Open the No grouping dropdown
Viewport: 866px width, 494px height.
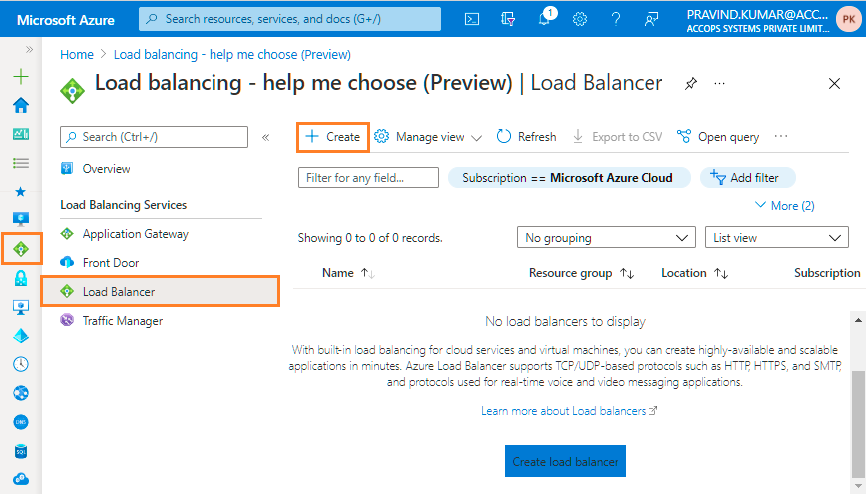606,238
